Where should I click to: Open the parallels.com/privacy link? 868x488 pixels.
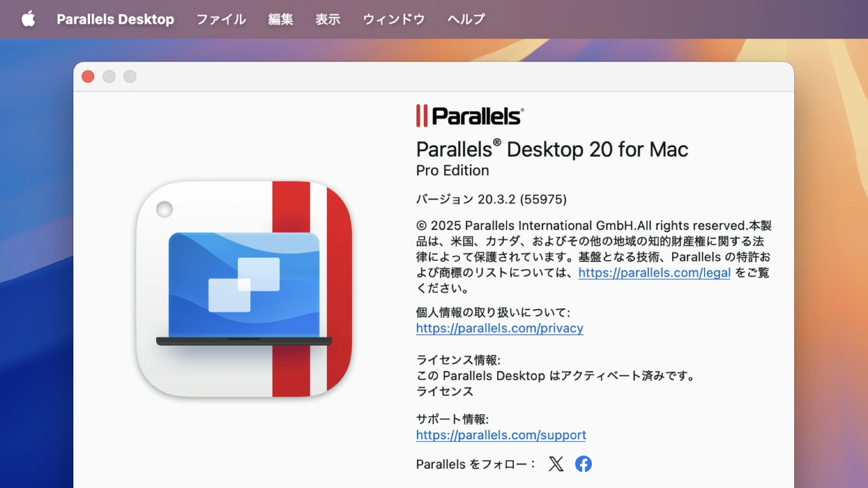coord(499,328)
